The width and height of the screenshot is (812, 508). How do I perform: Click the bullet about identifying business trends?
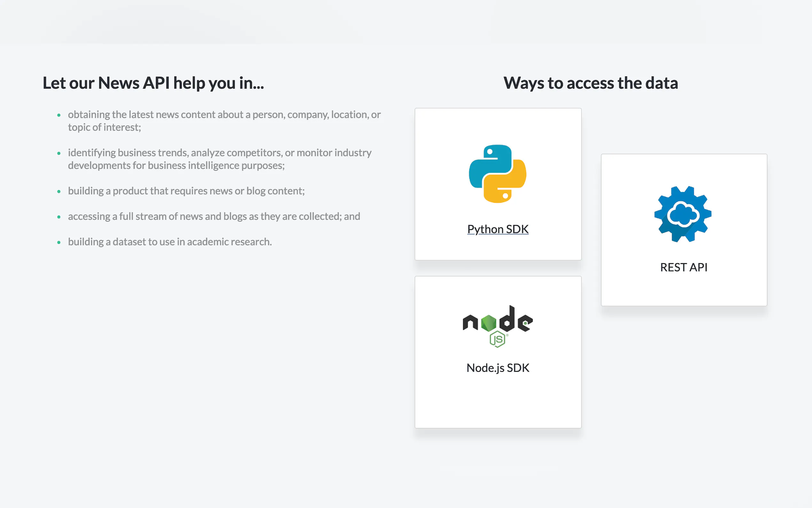coord(220,159)
